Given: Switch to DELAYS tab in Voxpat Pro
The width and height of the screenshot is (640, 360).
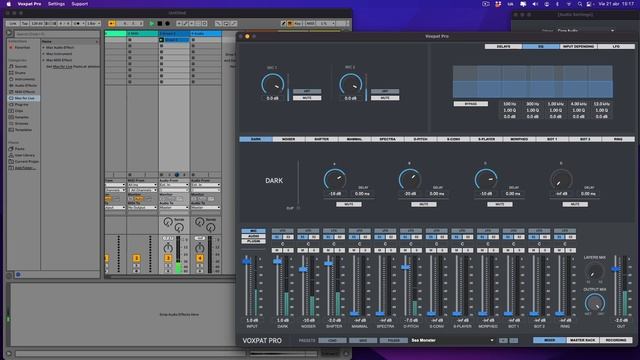Looking at the screenshot, I should (503, 47).
